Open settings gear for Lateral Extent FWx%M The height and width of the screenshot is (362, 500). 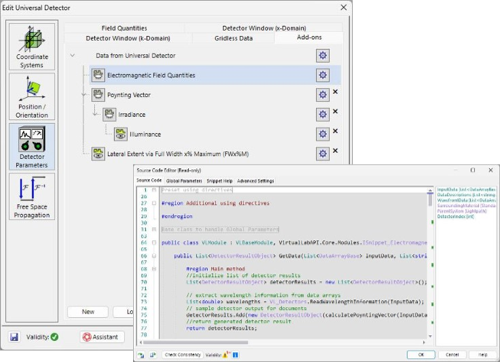pos(323,154)
